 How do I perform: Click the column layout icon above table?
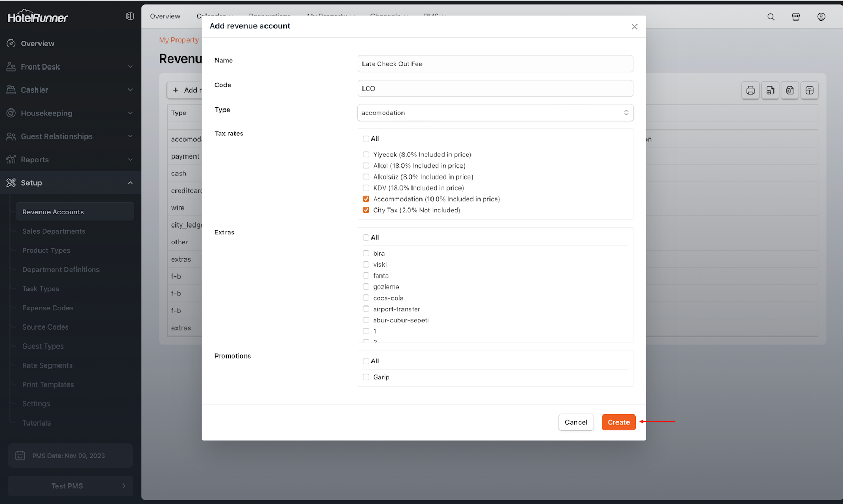(x=809, y=91)
